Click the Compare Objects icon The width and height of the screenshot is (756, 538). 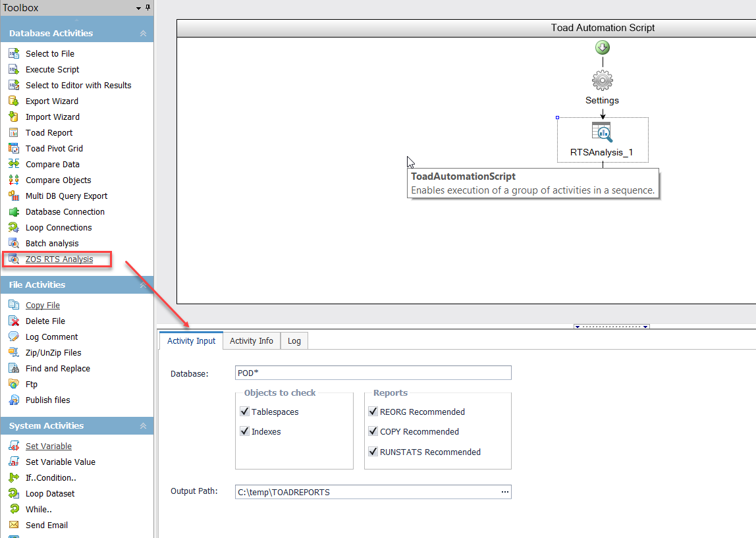coord(14,180)
